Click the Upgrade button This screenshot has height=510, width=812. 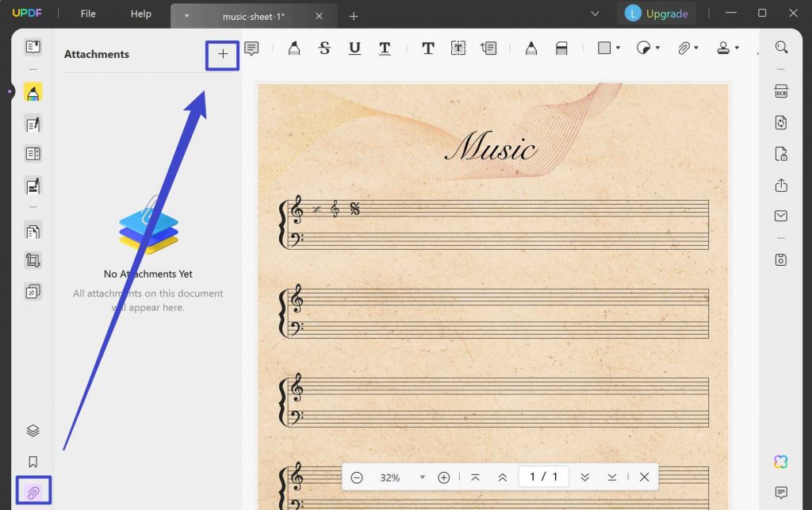click(x=657, y=13)
